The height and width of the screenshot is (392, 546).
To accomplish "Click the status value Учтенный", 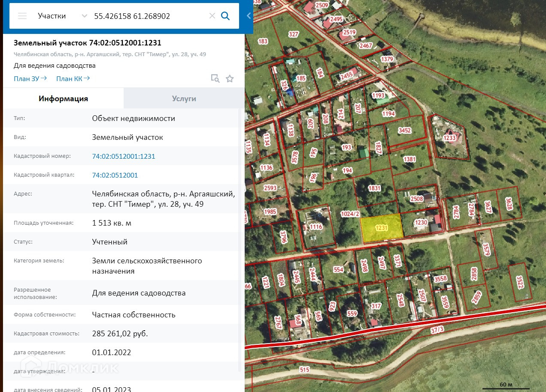I will (109, 242).
